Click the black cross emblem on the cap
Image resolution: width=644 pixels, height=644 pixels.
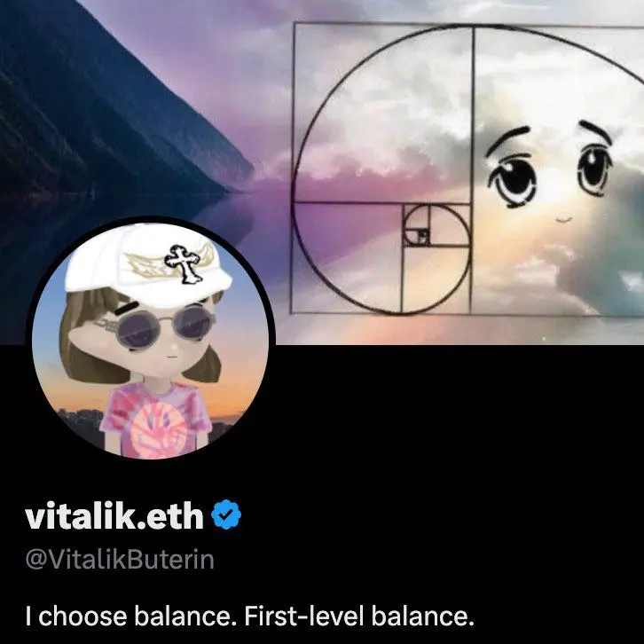pyautogui.click(x=185, y=263)
